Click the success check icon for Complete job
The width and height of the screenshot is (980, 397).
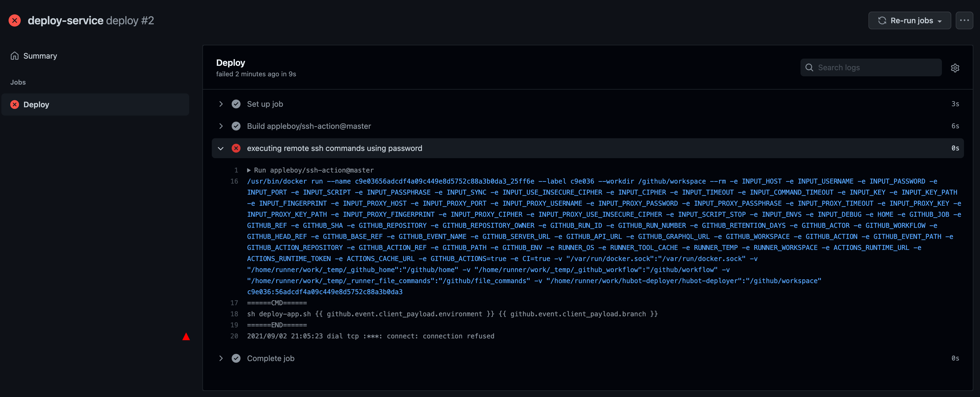tap(236, 358)
